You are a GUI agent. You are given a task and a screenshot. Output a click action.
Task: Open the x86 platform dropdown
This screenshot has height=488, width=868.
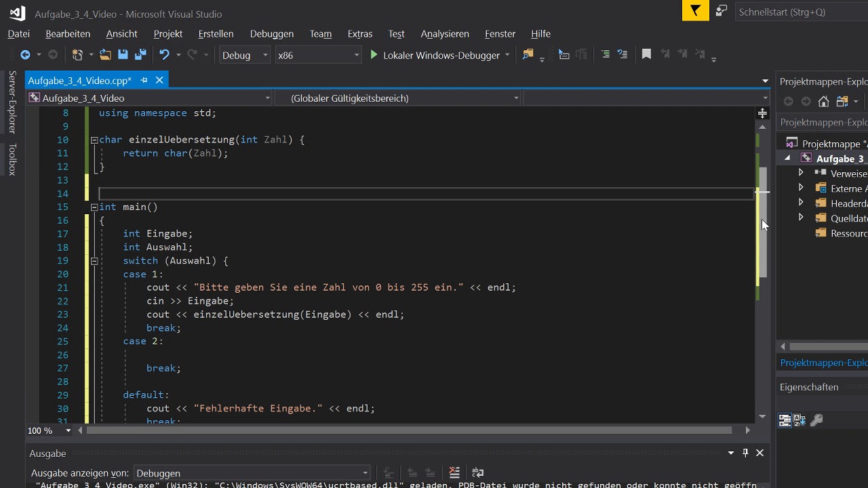(357, 56)
